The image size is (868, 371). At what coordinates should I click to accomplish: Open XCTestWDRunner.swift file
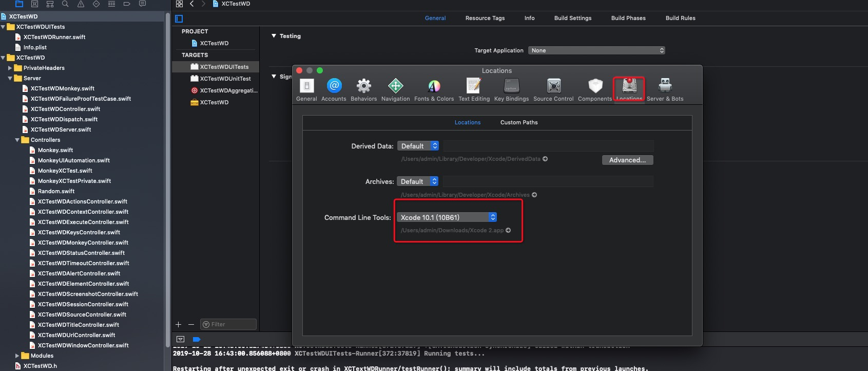[54, 37]
